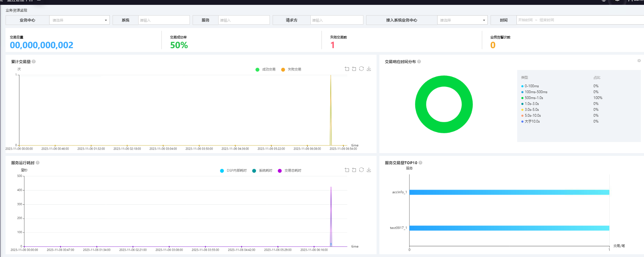This screenshot has width=644, height=257.
Task: Open help tip beside 服务运行耗时 title
Action: click(x=37, y=163)
